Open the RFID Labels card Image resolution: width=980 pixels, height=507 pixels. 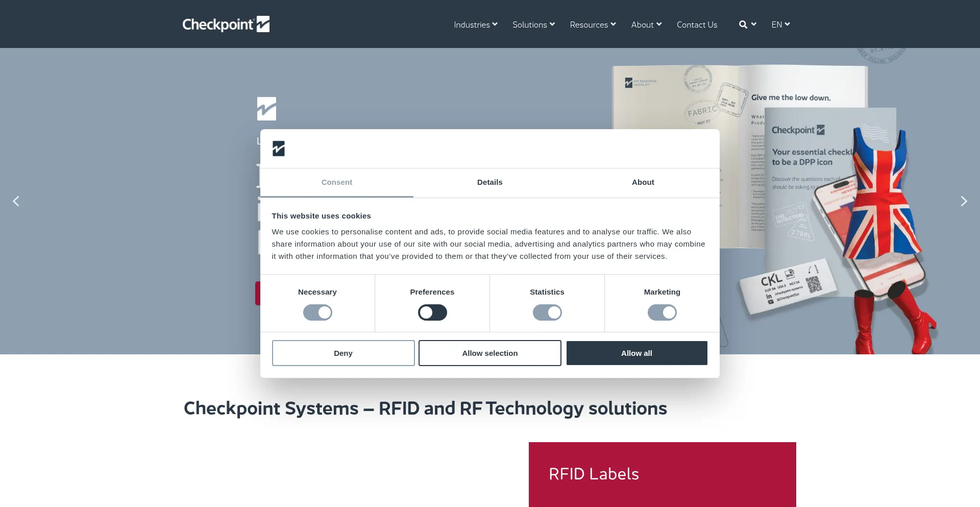pyautogui.click(x=663, y=474)
